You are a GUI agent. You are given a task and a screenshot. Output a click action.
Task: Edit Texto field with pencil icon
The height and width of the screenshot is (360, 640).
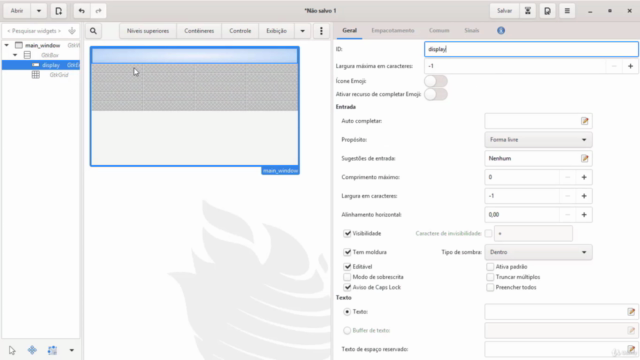point(631,312)
